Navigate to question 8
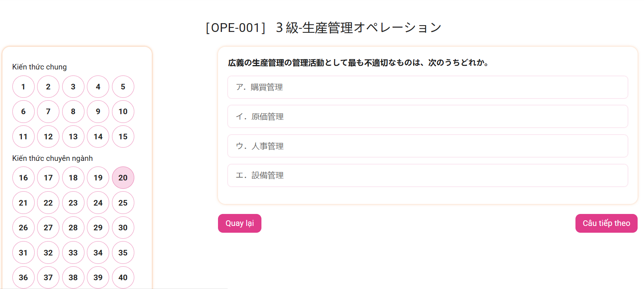 tap(73, 111)
